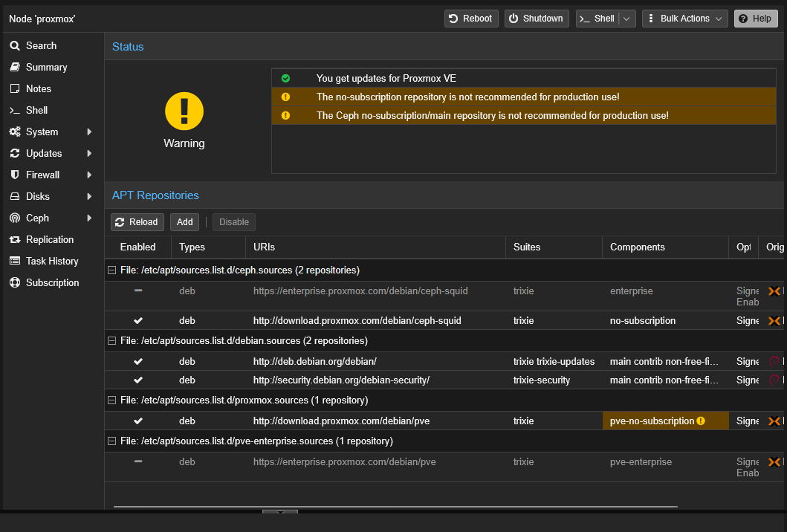Click the Reload button
Viewport: 787px width, 532px height.
point(137,222)
